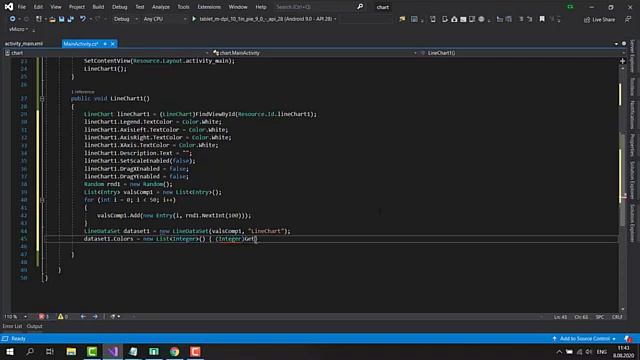
Task: Collapse the for loop outline box
Action: [42, 200]
